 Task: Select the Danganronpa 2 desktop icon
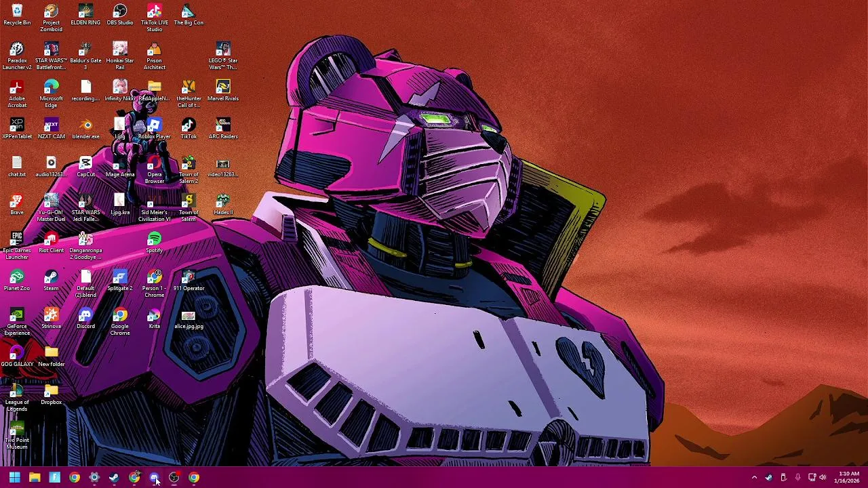coord(85,246)
